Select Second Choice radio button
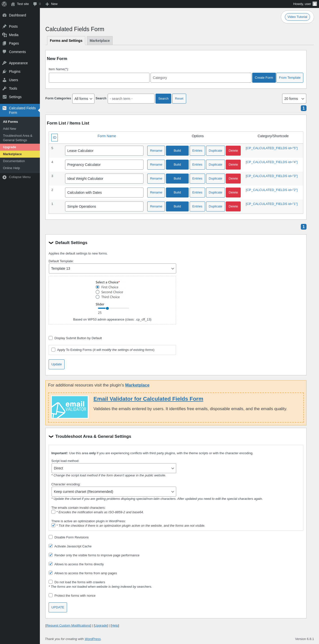 pyautogui.click(x=98, y=292)
